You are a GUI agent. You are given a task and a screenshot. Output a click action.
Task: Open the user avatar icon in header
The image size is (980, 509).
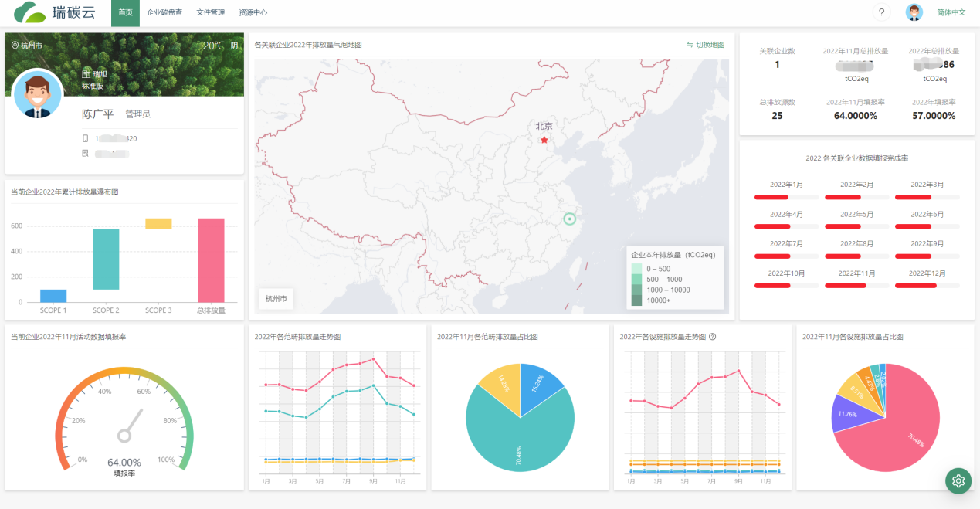914,12
